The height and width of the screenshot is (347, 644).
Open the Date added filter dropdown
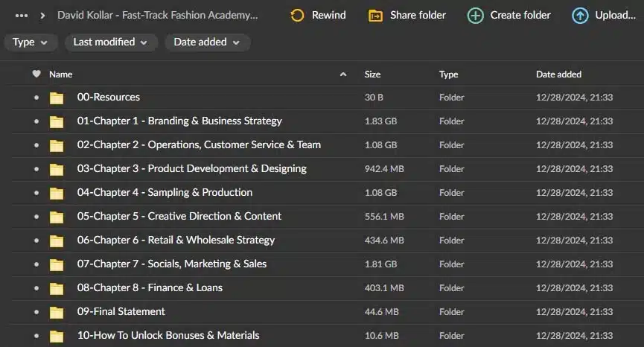208,42
